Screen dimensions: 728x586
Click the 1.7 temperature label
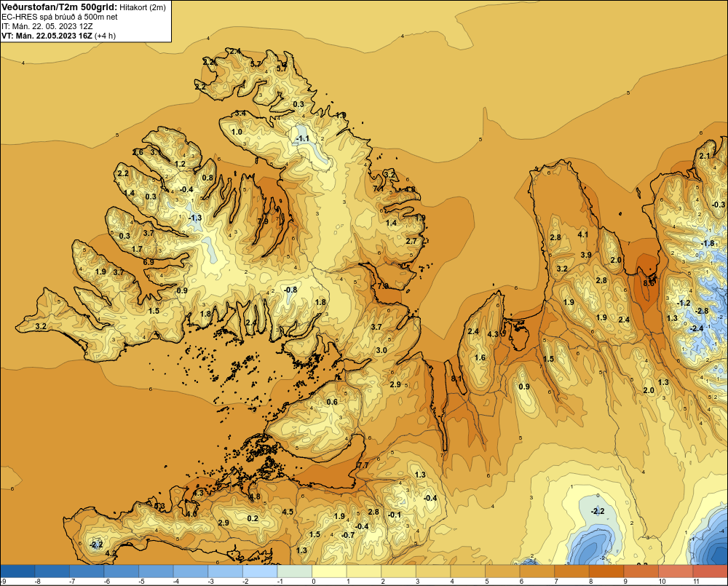(137, 250)
